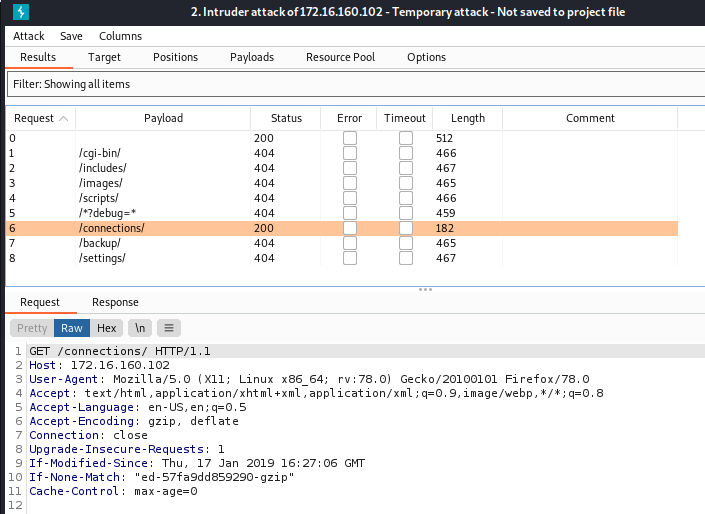Toggle Timeout checkbox for /*?debug=* row
This screenshot has width=705, height=514.
coord(406,213)
